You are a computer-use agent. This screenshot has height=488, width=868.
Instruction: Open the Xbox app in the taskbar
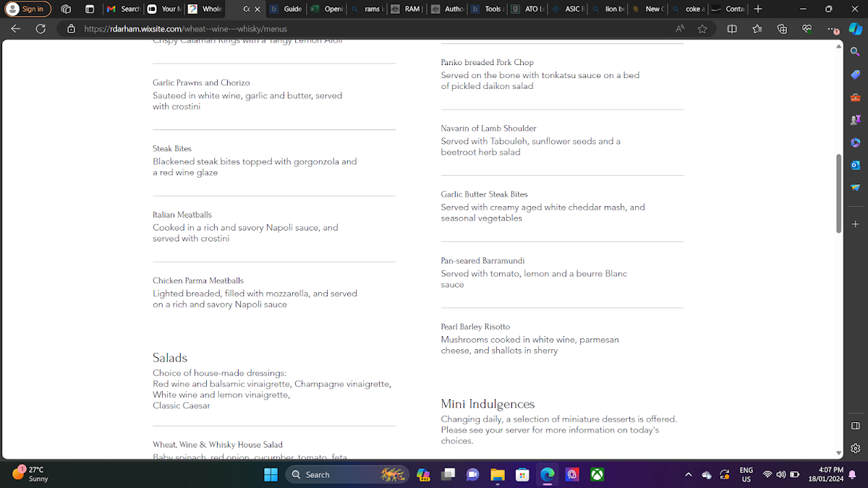pos(597,474)
